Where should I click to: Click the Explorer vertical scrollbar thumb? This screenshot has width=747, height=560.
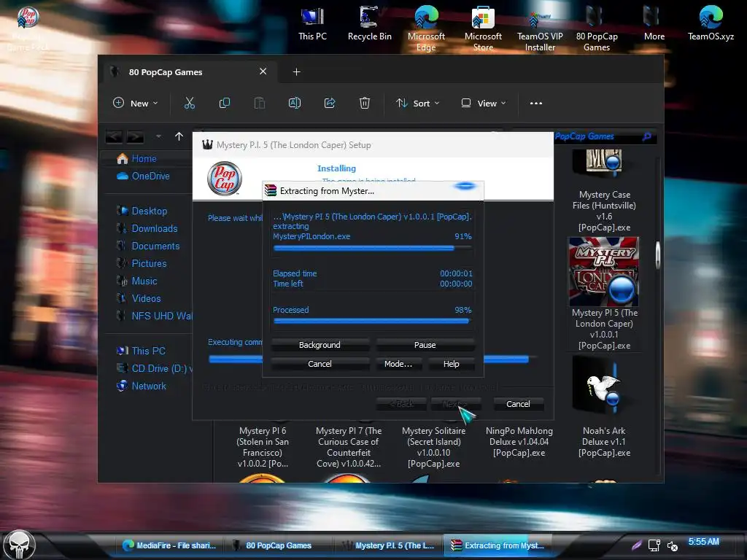coord(658,254)
